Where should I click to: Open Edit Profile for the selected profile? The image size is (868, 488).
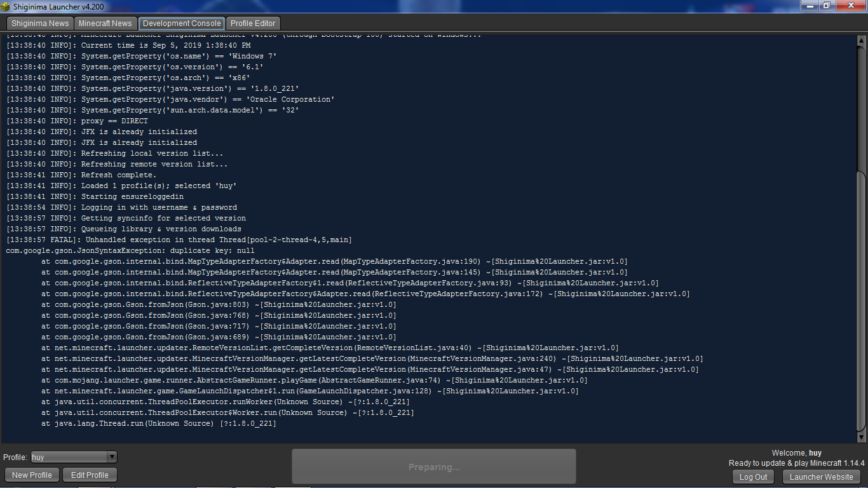[x=90, y=475]
